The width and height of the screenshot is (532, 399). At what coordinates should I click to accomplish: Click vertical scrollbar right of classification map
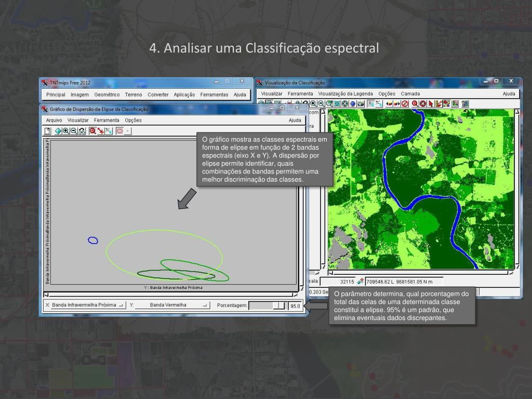click(x=517, y=189)
